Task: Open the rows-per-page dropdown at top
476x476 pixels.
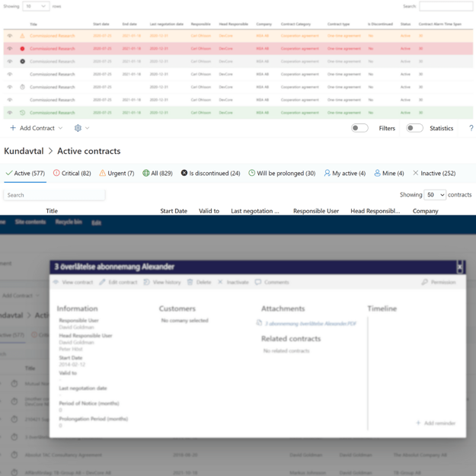Action: pos(36,6)
